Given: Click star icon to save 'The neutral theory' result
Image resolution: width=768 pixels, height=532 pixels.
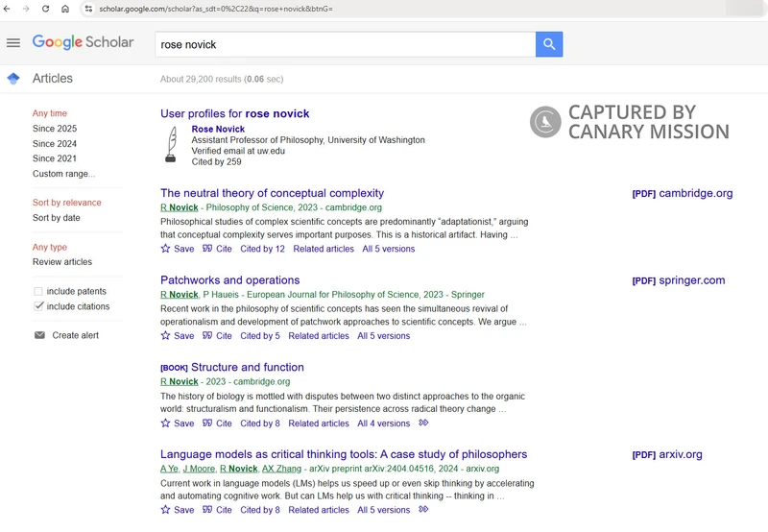Looking at the screenshot, I should (165, 249).
